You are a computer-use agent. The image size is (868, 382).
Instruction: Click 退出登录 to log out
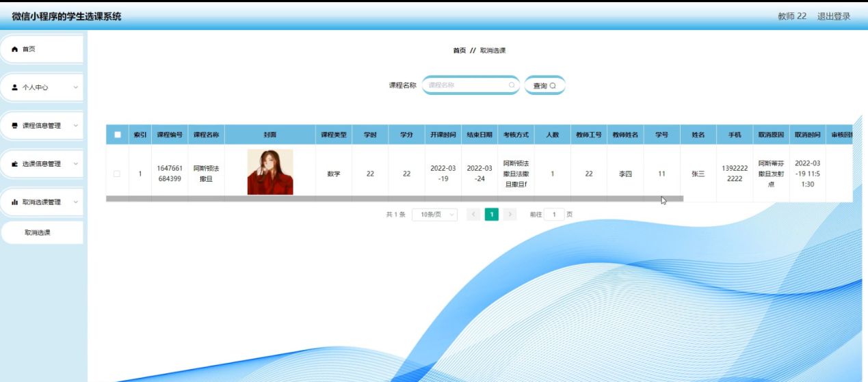click(834, 16)
